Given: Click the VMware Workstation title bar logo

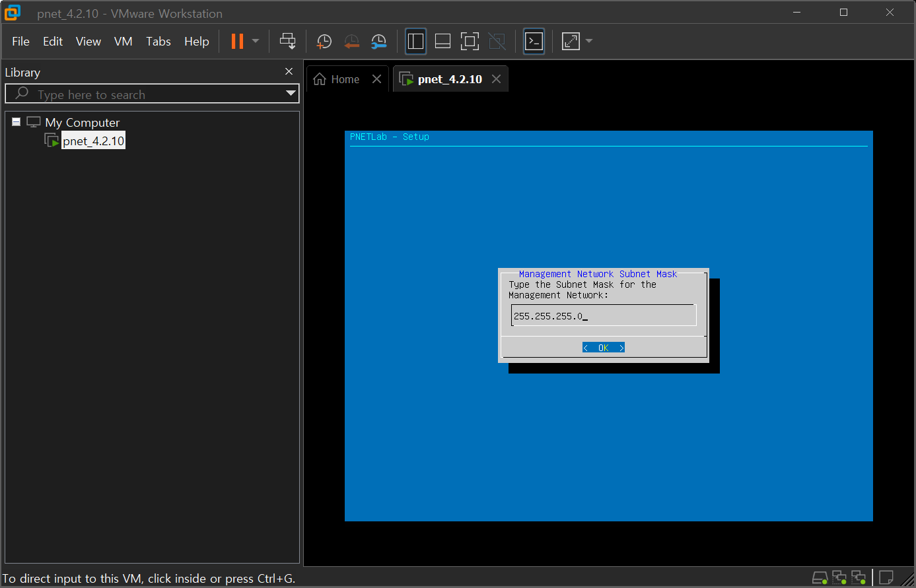Looking at the screenshot, I should click(x=13, y=13).
